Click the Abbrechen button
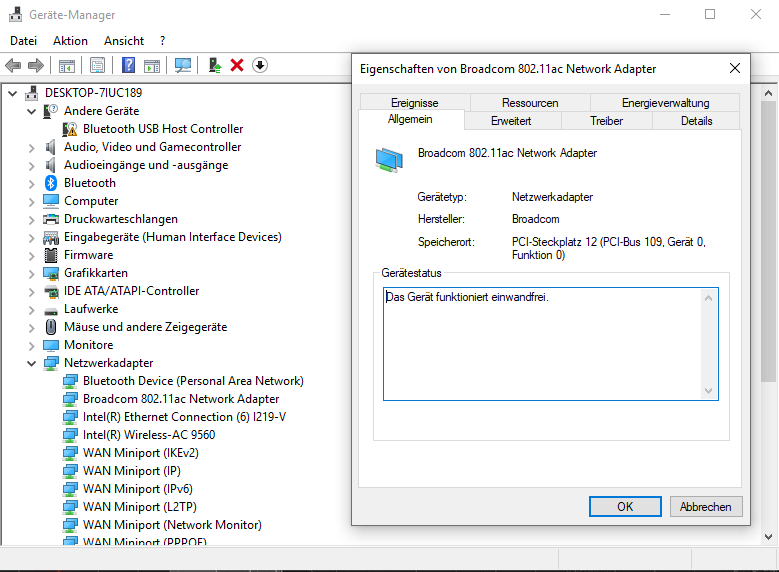This screenshot has height=572, width=779. coord(705,506)
